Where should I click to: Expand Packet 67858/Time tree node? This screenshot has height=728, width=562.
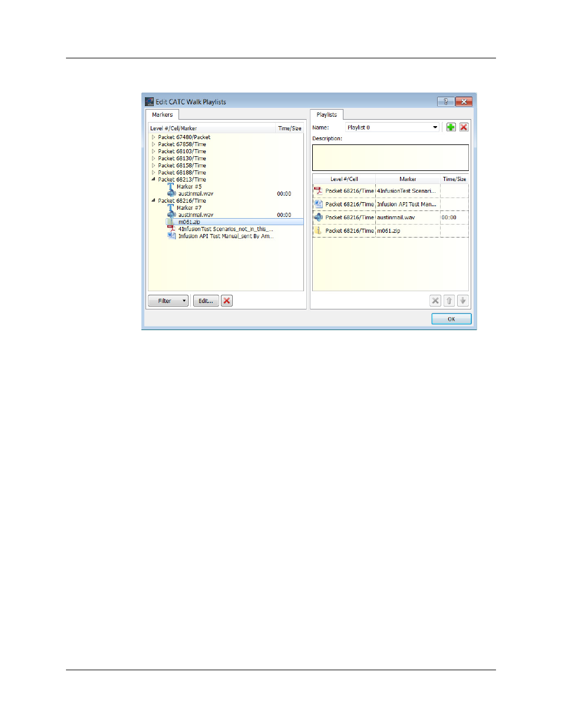(154, 144)
